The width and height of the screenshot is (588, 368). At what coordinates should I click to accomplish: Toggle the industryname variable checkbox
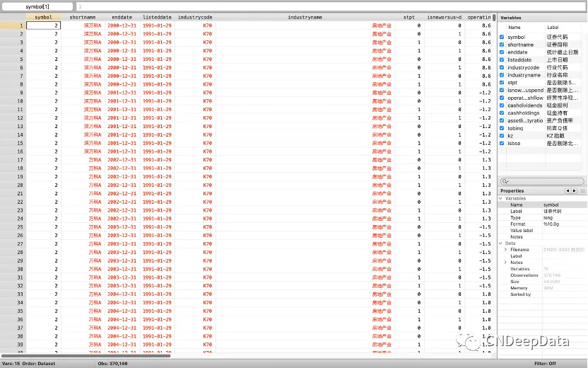coord(502,75)
